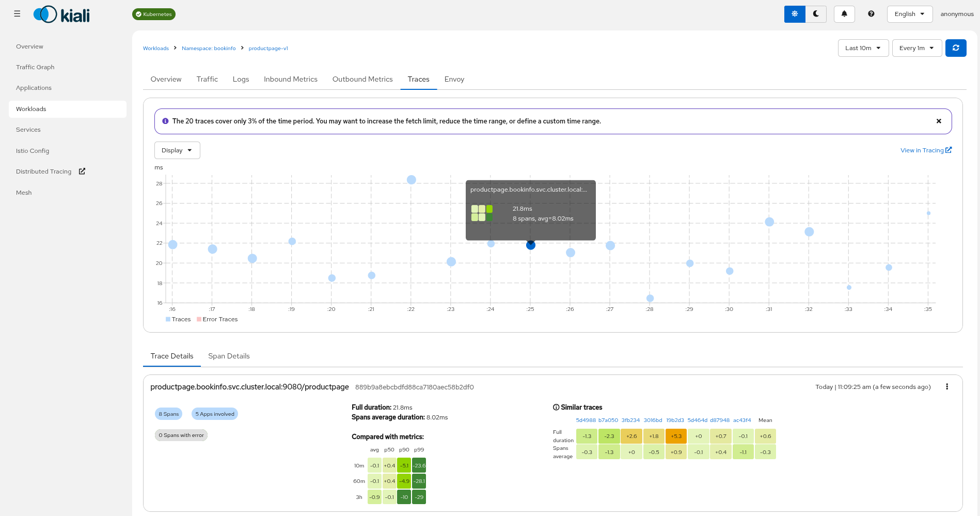Switch to dark theme

(816, 14)
